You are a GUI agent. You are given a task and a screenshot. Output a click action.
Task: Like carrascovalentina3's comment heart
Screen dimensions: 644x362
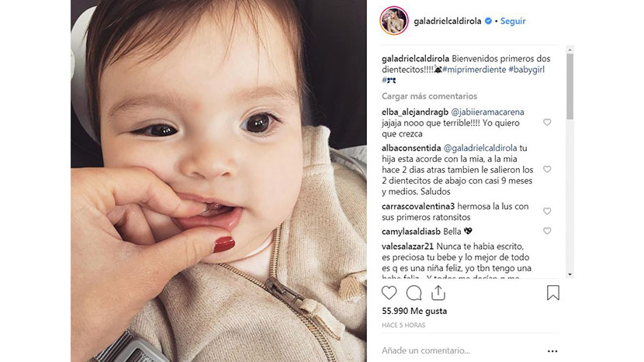pos(547,211)
